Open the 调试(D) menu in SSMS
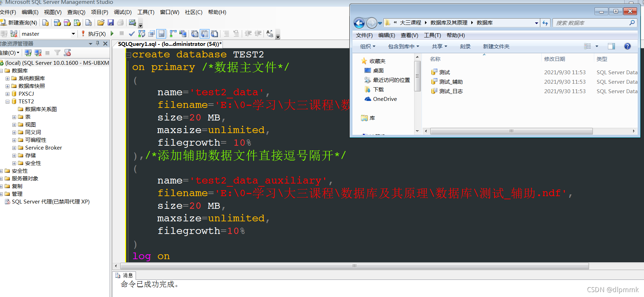The height and width of the screenshot is (297, 644). coord(123,12)
